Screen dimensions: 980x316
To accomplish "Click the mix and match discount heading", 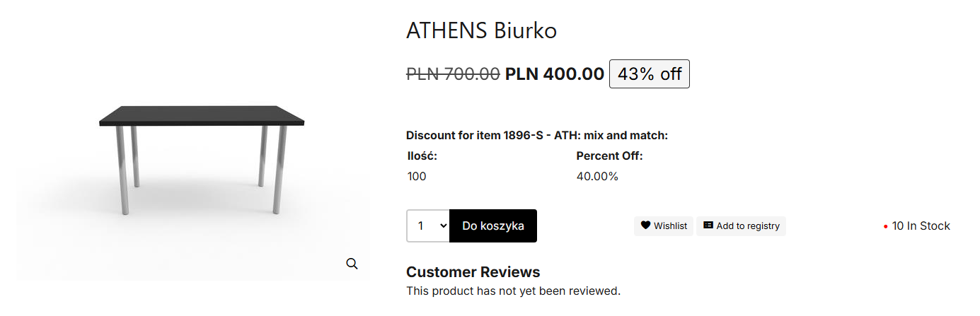I will pos(537,135).
